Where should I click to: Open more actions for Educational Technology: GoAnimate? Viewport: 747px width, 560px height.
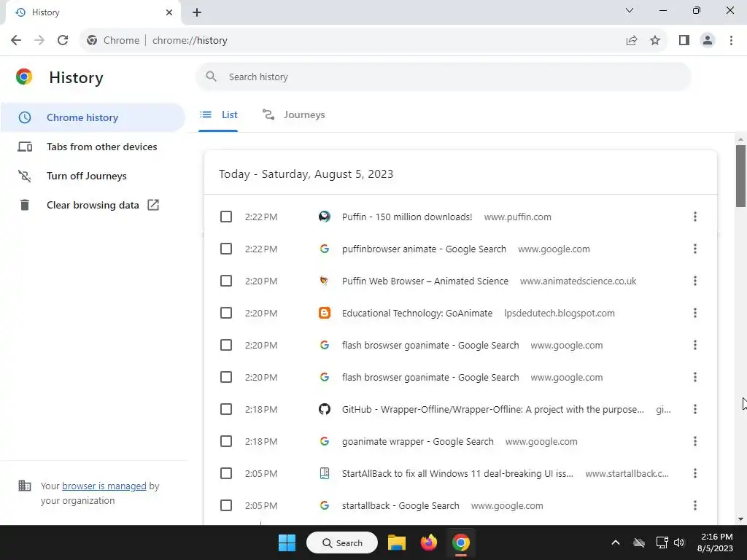[695, 314]
